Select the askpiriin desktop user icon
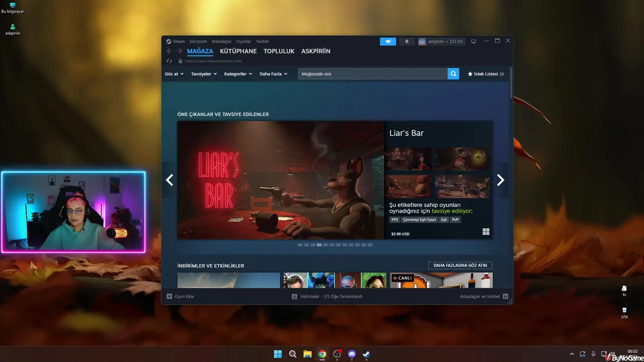The width and height of the screenshot is (644, 362). click(x=13, y=30)
